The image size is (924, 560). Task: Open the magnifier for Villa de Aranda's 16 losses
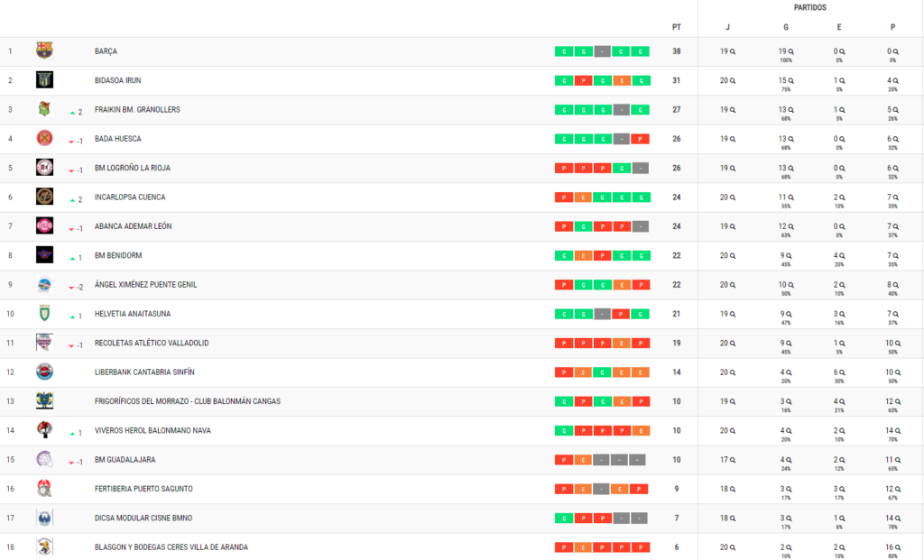(898, 547)
